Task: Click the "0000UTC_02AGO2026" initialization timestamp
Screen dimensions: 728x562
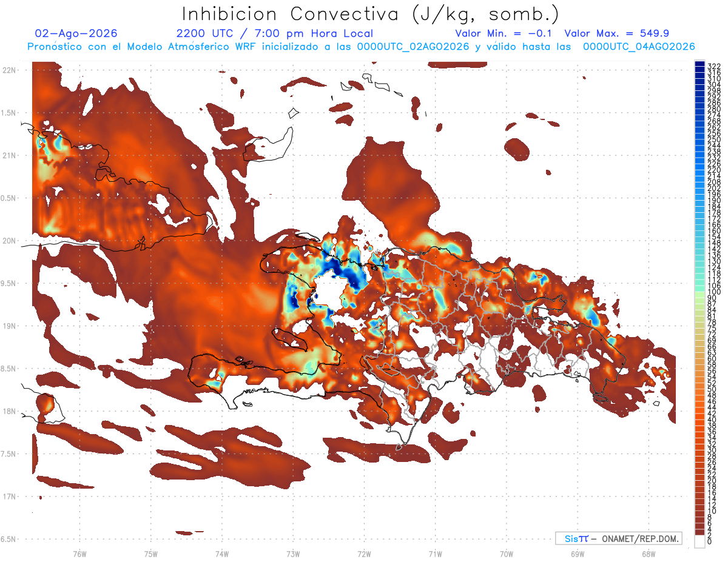Action: [x=413, y=47]
